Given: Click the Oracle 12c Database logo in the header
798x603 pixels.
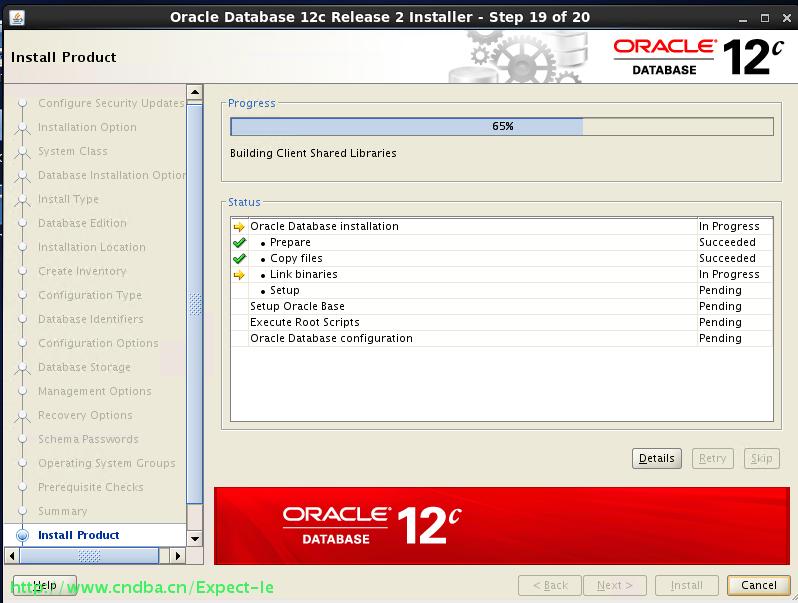Looking at the screenshot, I should tap(698, 57).
